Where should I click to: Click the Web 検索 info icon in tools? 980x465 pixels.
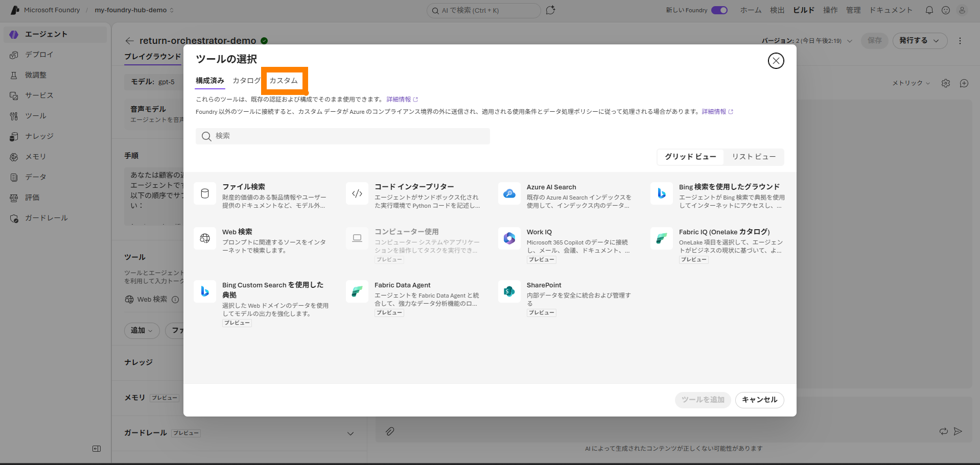pos(175,300)
